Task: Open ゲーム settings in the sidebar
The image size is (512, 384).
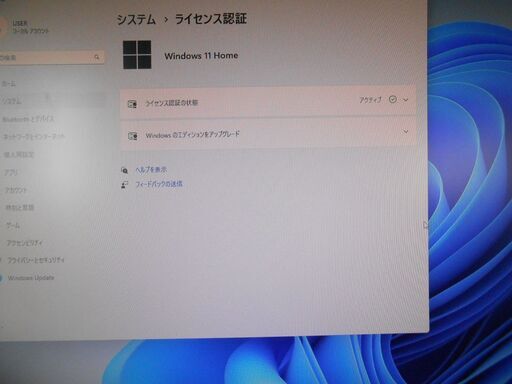Action: (13, 226)
